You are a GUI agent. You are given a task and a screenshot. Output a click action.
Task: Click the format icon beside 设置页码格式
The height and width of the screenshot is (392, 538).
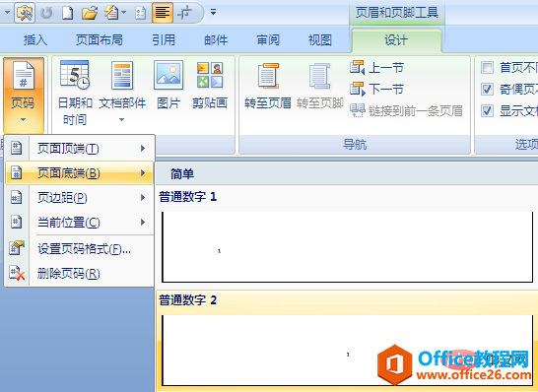pos(17,247)
